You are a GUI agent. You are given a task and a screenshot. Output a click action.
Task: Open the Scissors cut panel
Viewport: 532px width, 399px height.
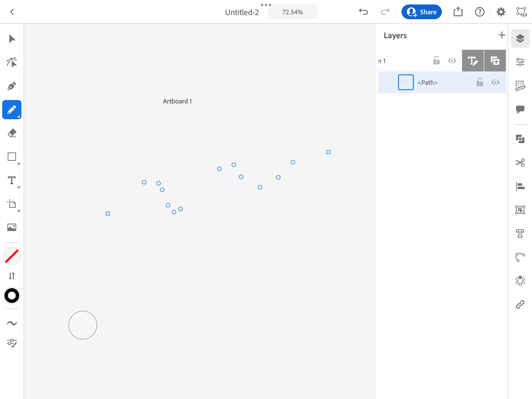point(520,163)
